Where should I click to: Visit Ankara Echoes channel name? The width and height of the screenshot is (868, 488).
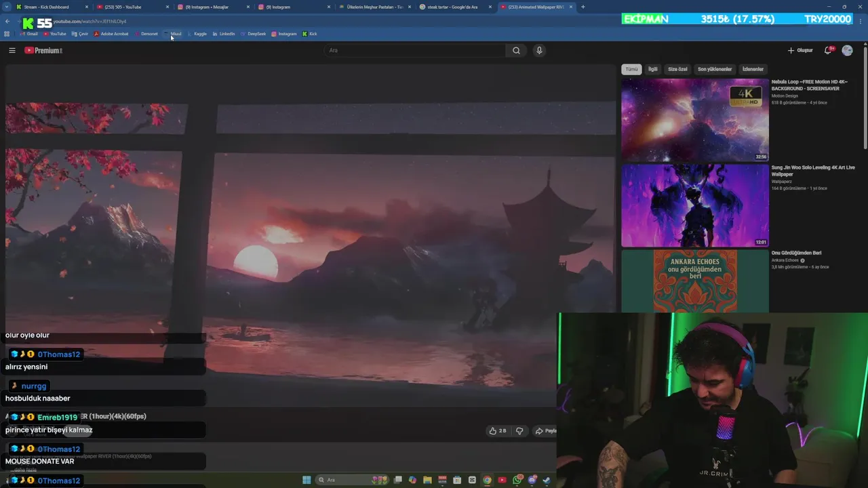pos(785,260)
